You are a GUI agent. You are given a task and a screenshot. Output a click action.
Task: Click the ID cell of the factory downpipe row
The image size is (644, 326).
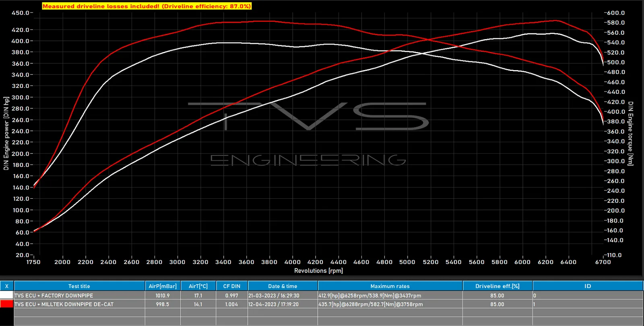(588, 295)
